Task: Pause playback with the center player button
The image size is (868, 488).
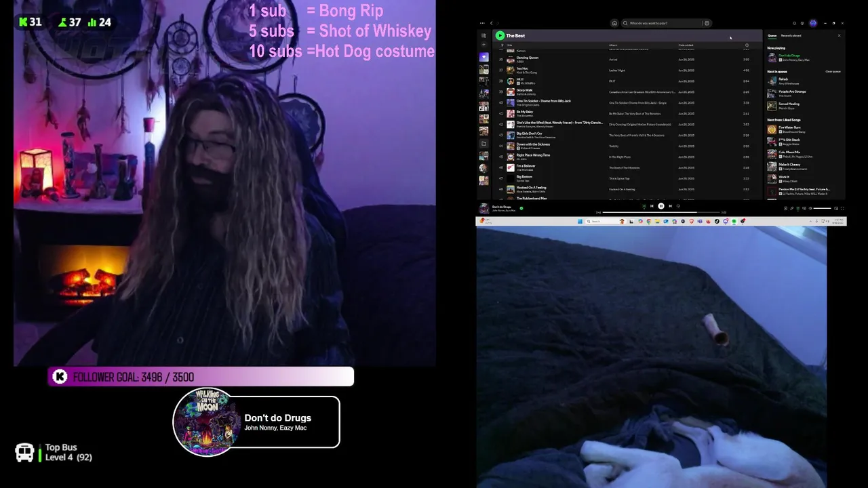Action: [x=661, y=206]
